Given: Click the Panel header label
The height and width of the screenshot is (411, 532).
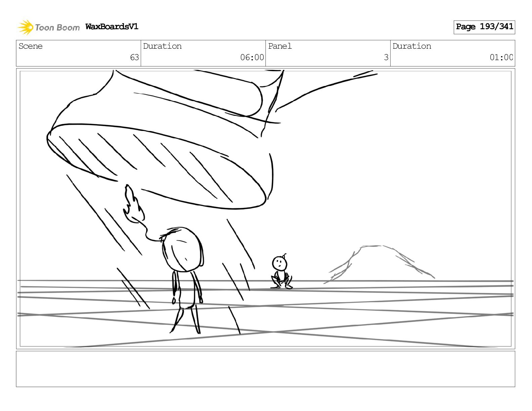Looking at the screenshot, I should pyautogui.click(x=280, y=46).
